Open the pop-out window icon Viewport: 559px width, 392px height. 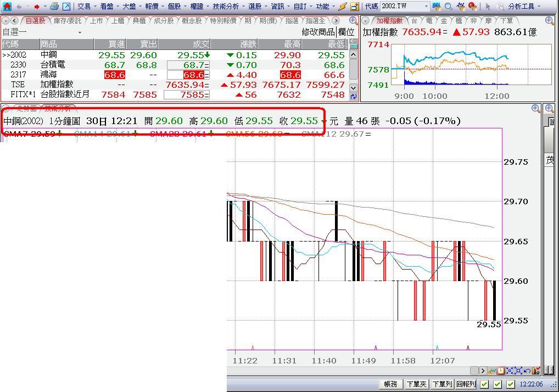coord(66,6)
